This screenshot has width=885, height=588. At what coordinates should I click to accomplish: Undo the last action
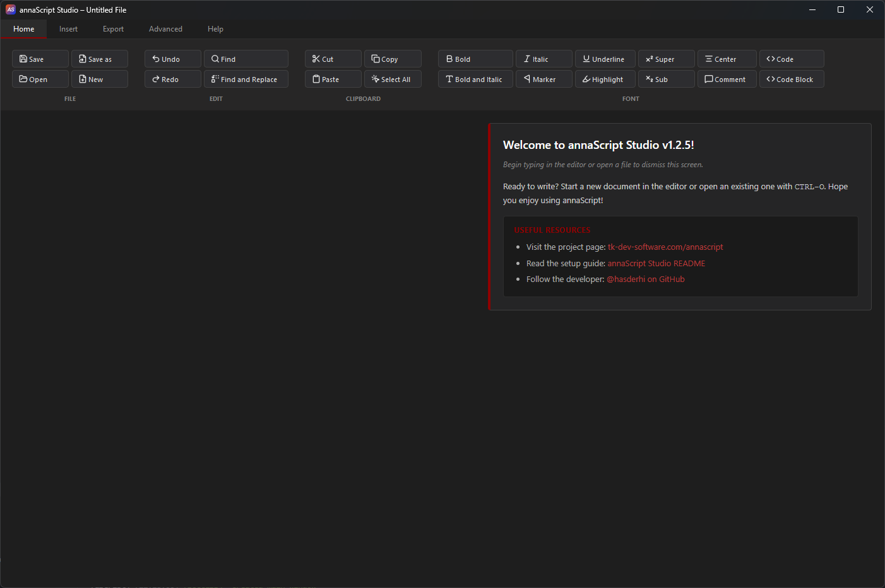click(x=173, y=59)
